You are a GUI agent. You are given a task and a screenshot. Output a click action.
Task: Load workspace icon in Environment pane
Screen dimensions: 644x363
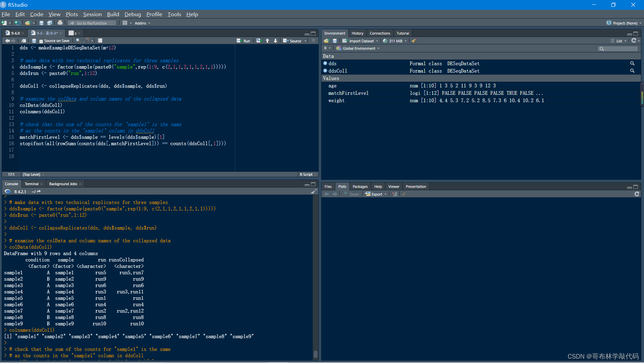[326, 41]
